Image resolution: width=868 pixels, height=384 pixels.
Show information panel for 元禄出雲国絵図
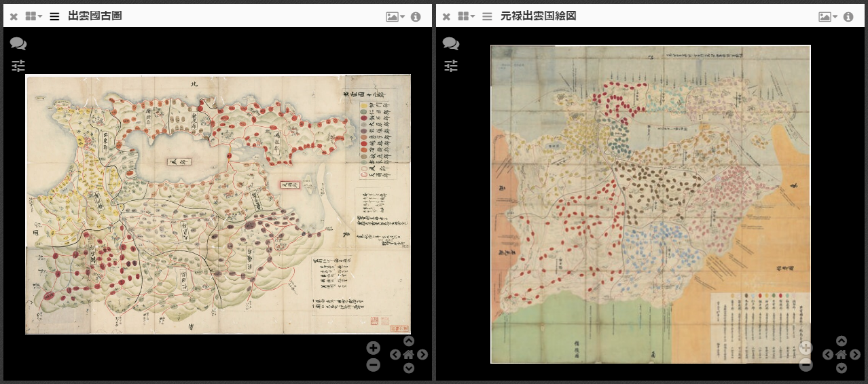click(848, 16)
